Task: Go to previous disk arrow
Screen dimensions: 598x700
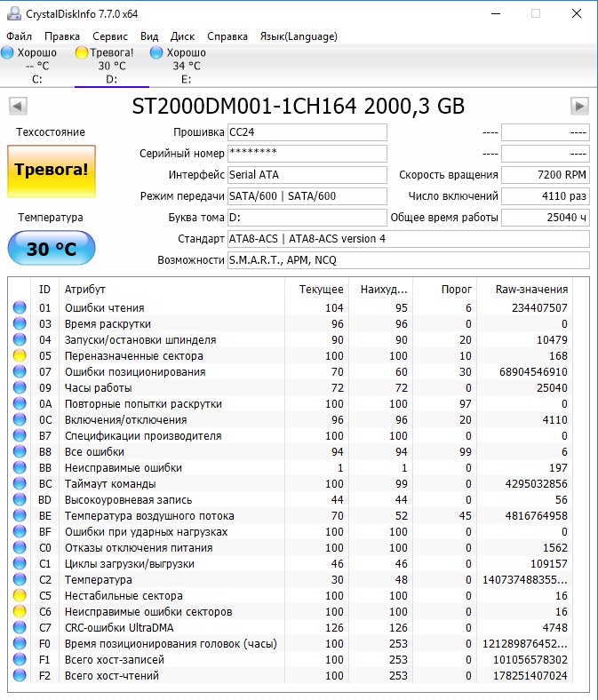Action: pyautogui.click(x=18, y=107)
